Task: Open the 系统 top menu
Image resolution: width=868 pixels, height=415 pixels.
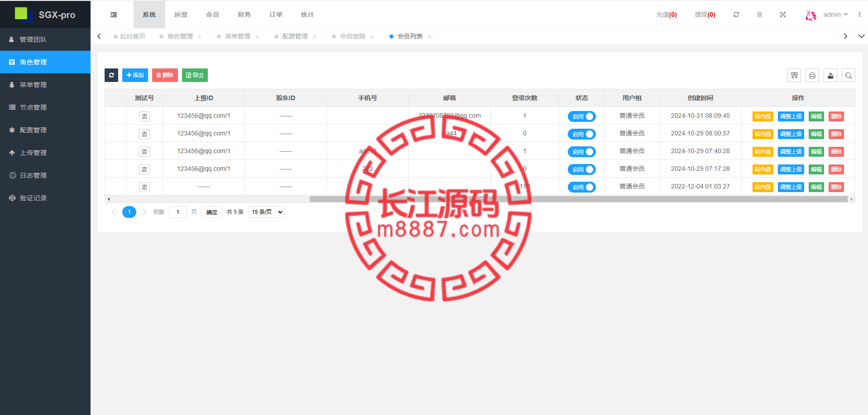Action: 149,14
